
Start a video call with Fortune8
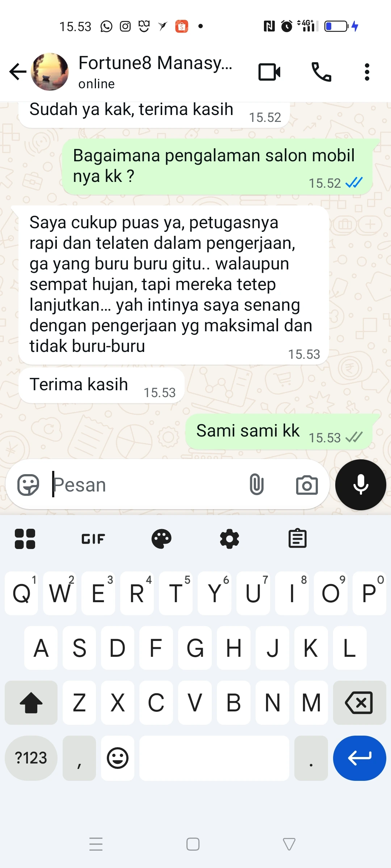[x=269, y=72]
